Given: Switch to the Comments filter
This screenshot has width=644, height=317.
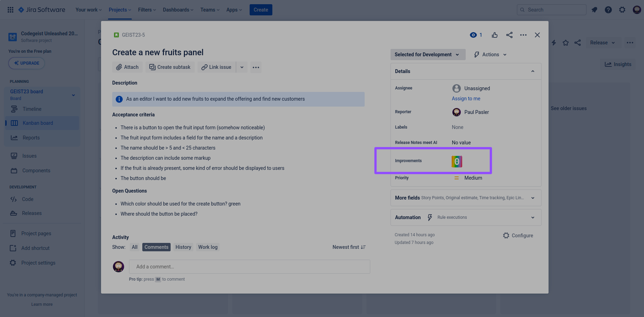Looking at the screenshot, I should pos(156,247).
